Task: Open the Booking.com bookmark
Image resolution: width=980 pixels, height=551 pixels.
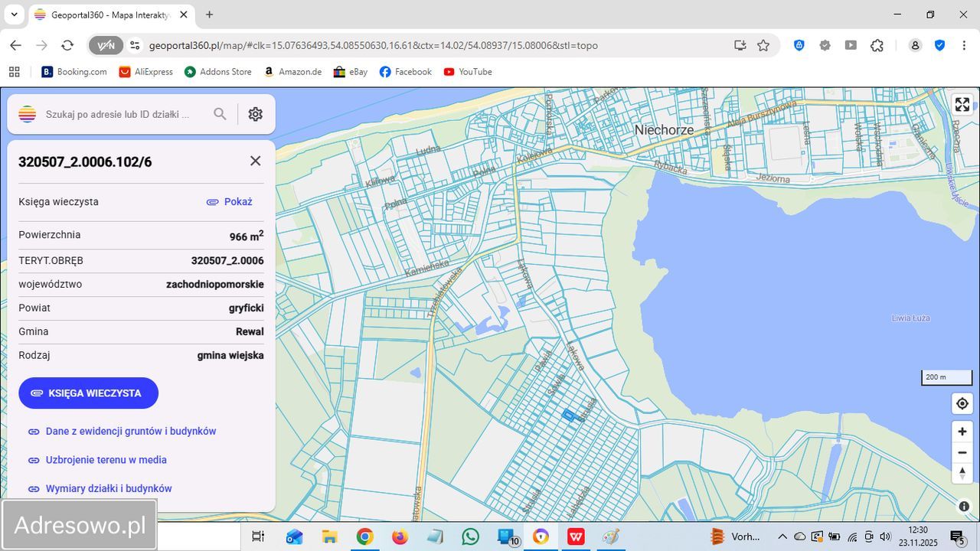Action: coord(74,72)
